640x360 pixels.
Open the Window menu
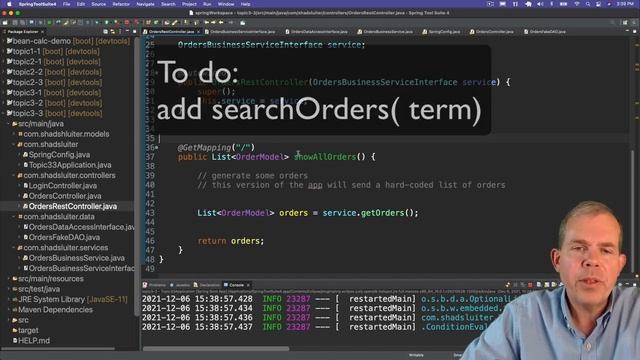coord(226,4)
